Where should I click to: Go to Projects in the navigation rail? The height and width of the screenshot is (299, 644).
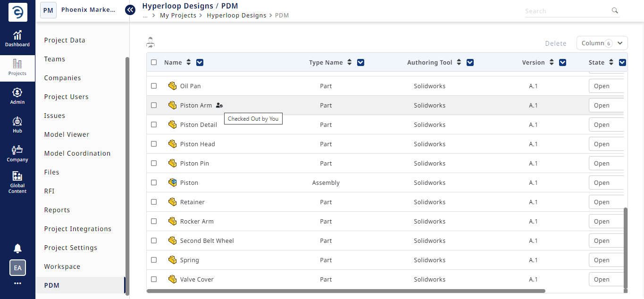pos(17,67)
